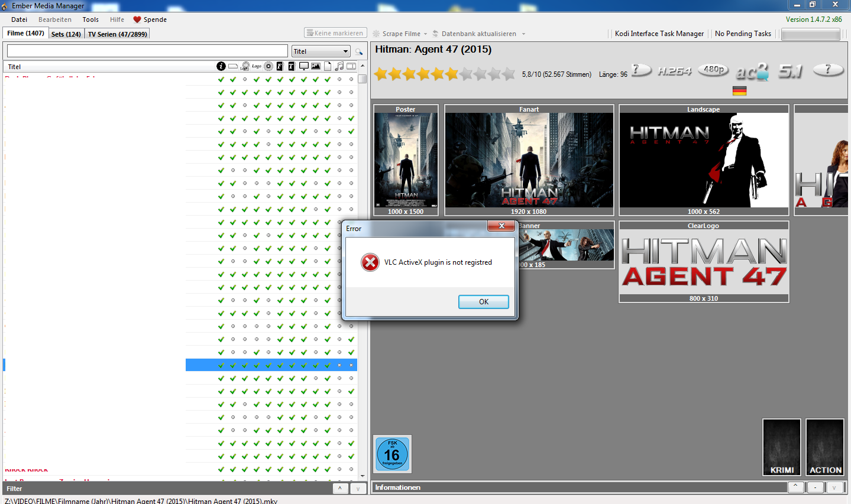Click the question mark icon after 5.1
Viewport: 851px width, 504px height.
coord(828,70)
